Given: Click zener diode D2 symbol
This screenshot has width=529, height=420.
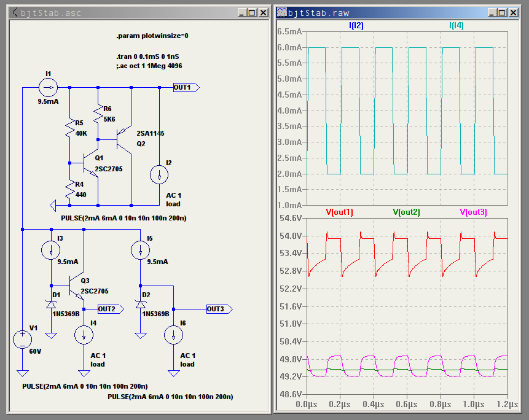Looking at the screenshot, I should (140, 305).
